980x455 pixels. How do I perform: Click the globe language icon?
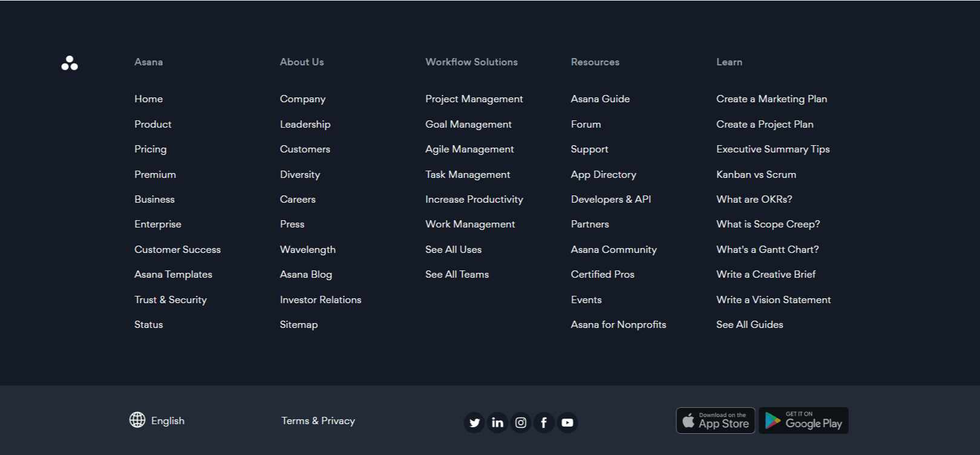(137, 420)
